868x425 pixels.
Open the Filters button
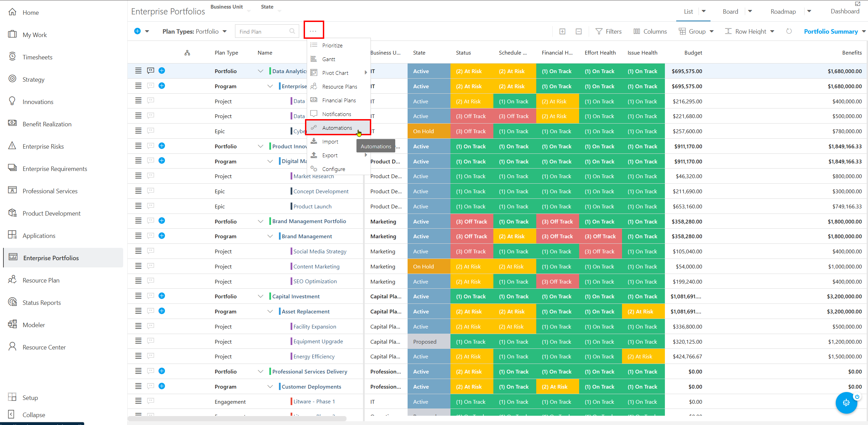609,32
